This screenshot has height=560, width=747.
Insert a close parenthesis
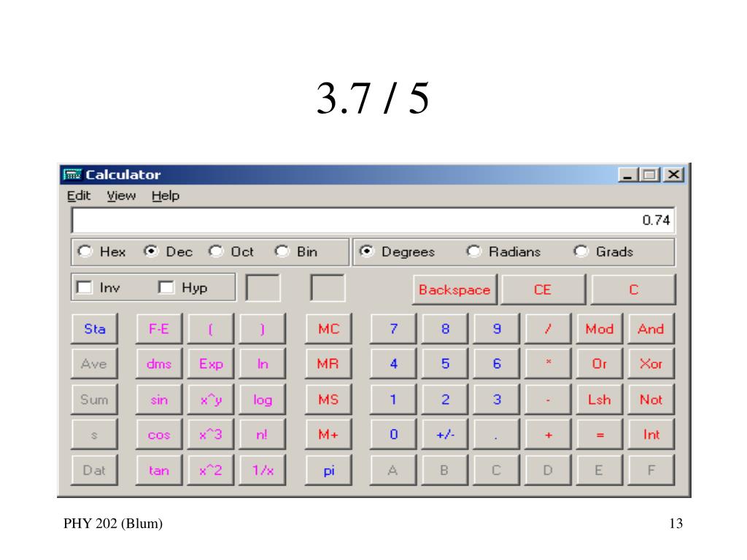(x=263, y=329)
